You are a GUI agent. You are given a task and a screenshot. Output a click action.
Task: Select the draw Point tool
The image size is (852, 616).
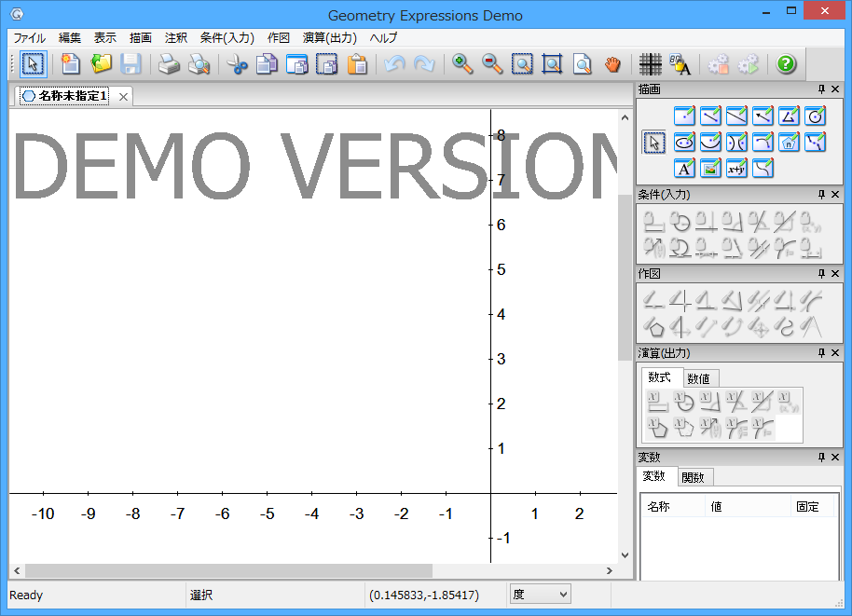684,116
